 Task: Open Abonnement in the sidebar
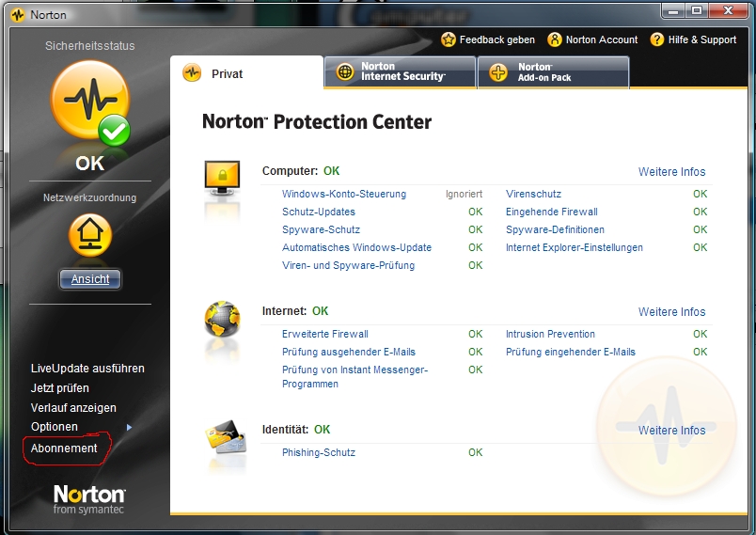point(64,448)
